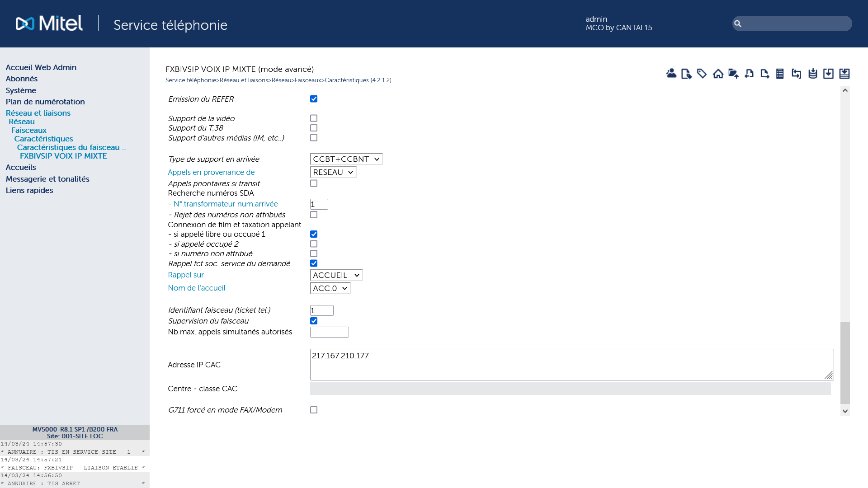Click the document/page icon
Screen dimensions: 868x488
pyautogui.click(x=686, y=73)
